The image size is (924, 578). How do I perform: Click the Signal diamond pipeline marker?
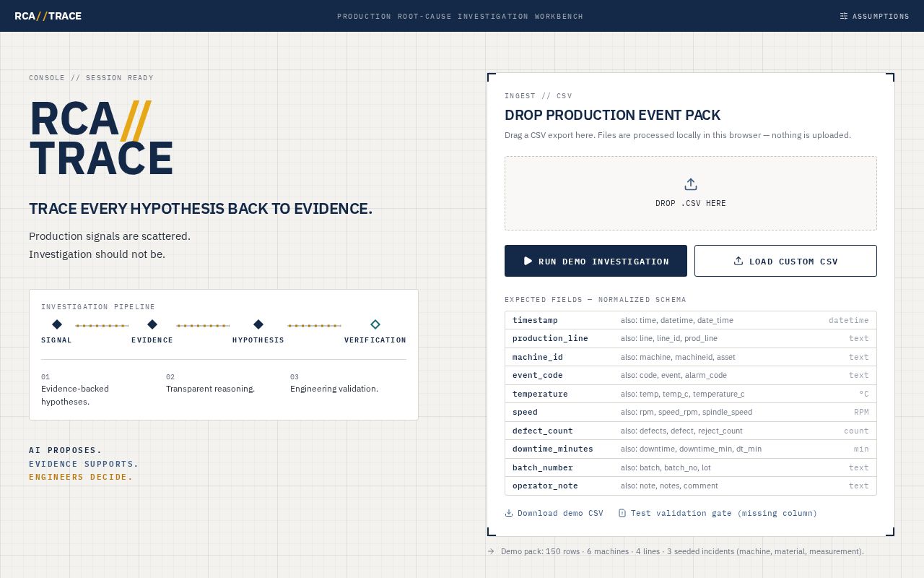[57, 324]
